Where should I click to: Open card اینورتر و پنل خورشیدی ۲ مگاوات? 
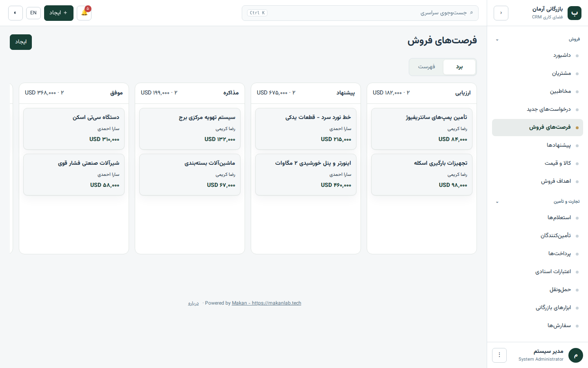click(306, 175)
